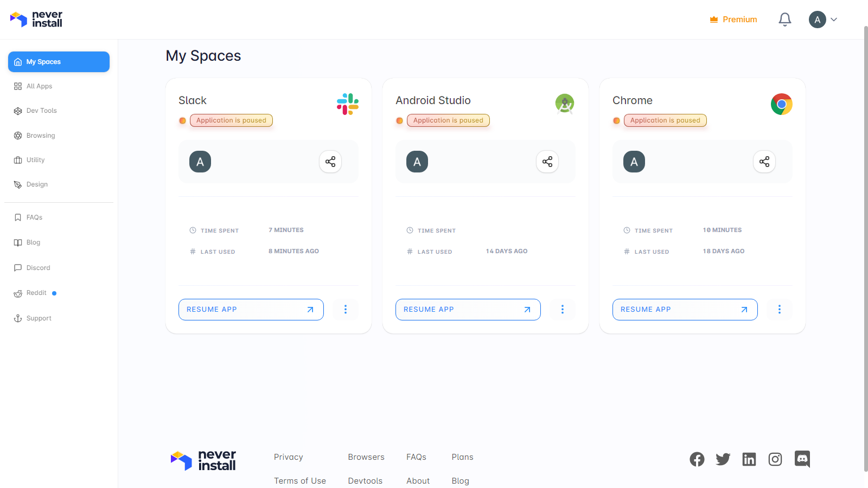Click Chrome card title
The height and width of the screenshot is (488, 868).
[x=633, y=100]
